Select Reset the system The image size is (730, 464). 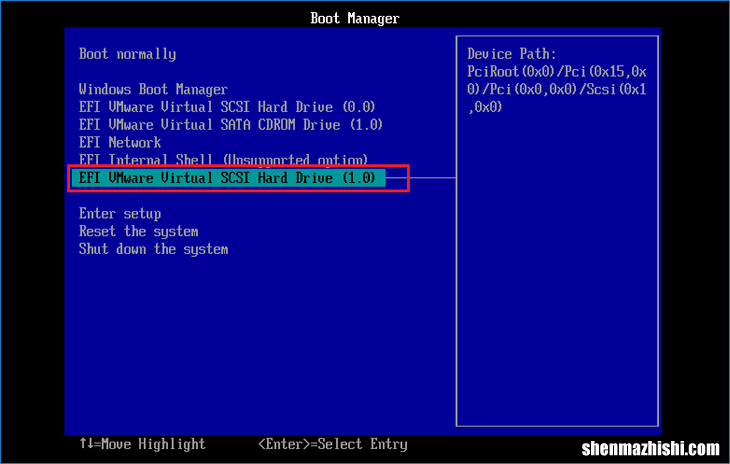139,232
